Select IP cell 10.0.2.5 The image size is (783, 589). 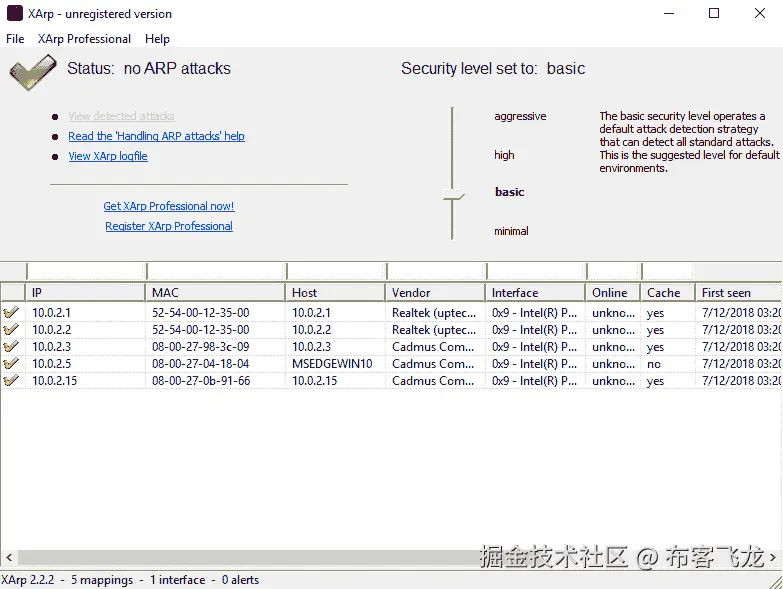[51, 364]
